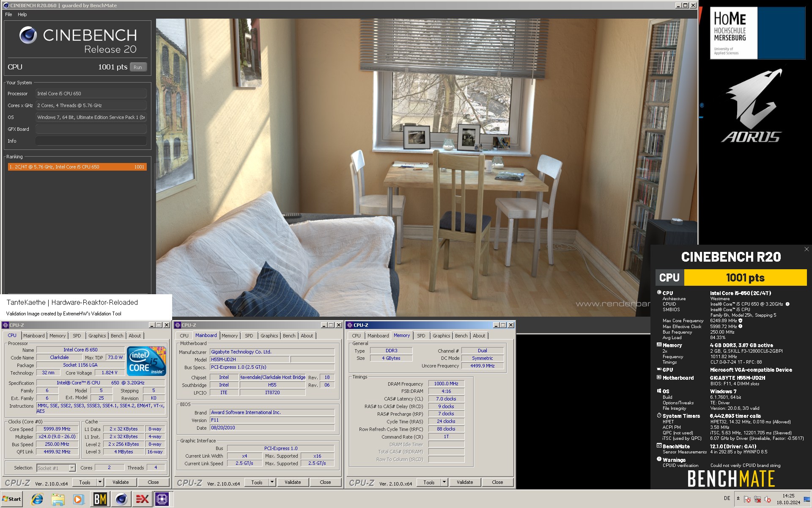The image size is (812, 508).
Task: Click Validate in Mainboard CPU-Z window
Action: (293, 482)
